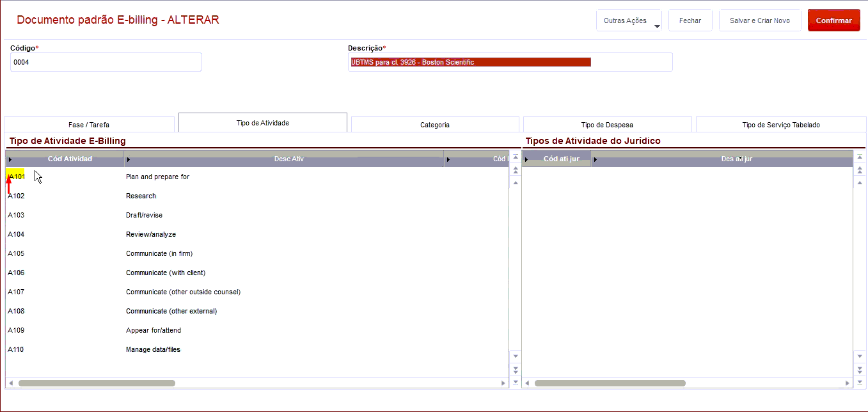Page up in Jurídico activity grid

pyautogui.click(x=860, y=170)
